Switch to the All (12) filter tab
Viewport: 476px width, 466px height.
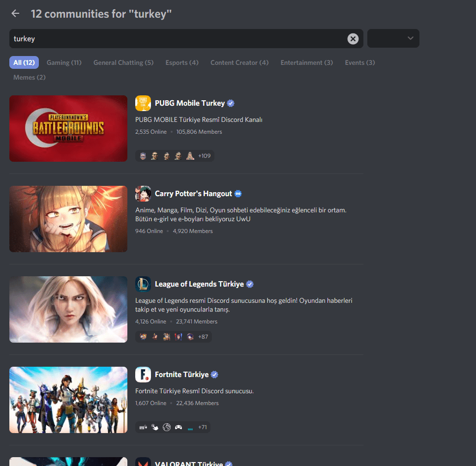point(24,63)
